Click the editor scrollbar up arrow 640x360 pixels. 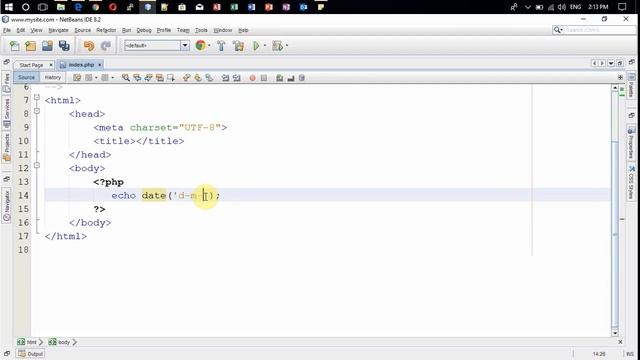(615, 88)
